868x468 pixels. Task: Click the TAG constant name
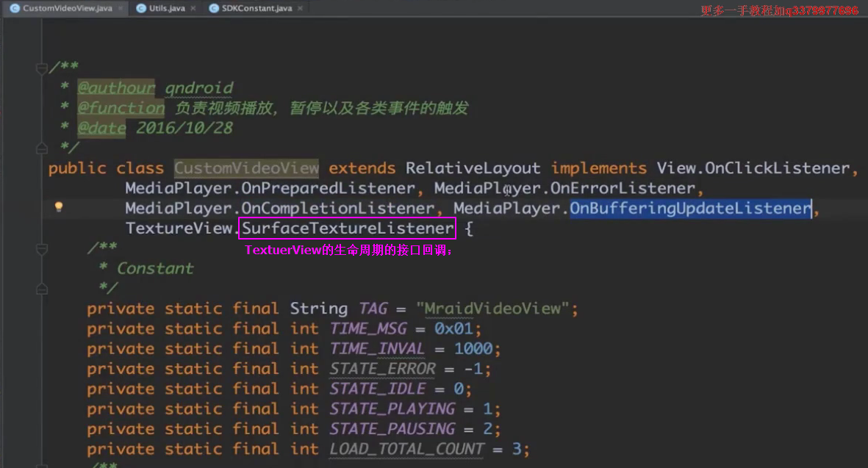pyautogui.click(x=373, y=309)
